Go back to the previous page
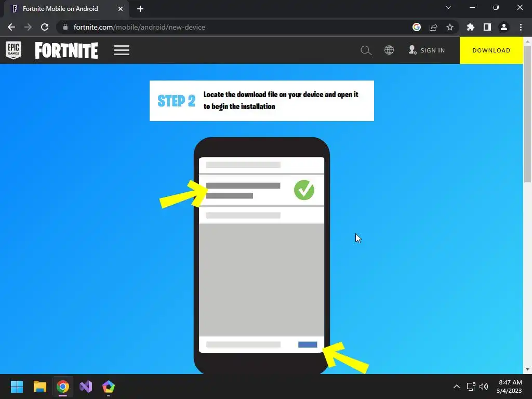 11,27
